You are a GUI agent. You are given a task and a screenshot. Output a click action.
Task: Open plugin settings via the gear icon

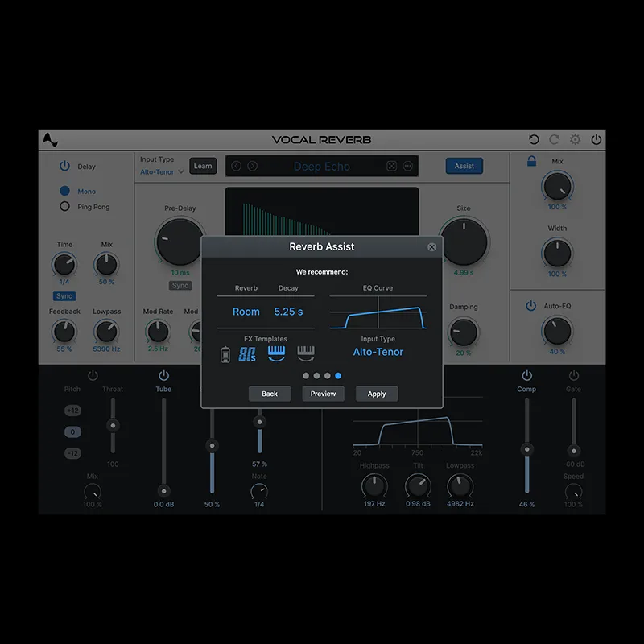(x=575, y=139)
